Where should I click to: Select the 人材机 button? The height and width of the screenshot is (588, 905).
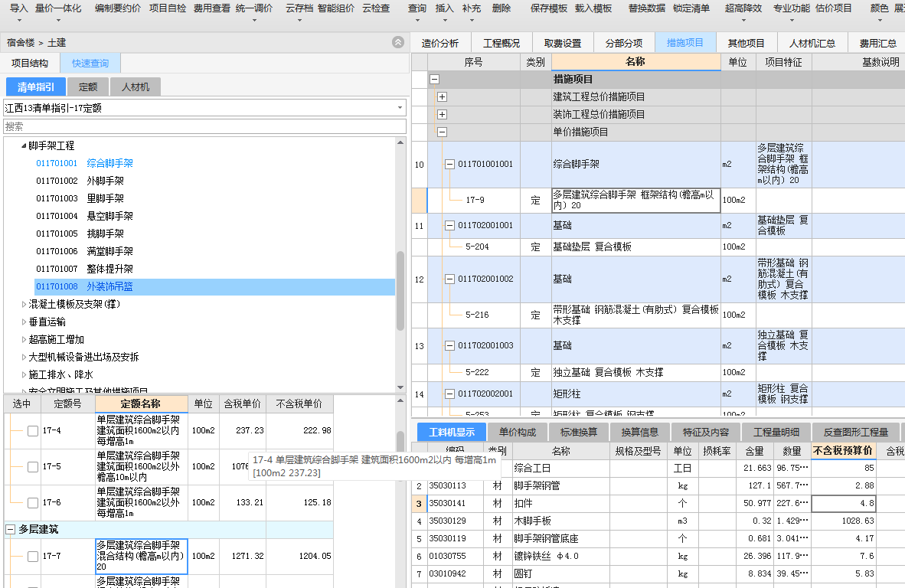coord(136,87)
